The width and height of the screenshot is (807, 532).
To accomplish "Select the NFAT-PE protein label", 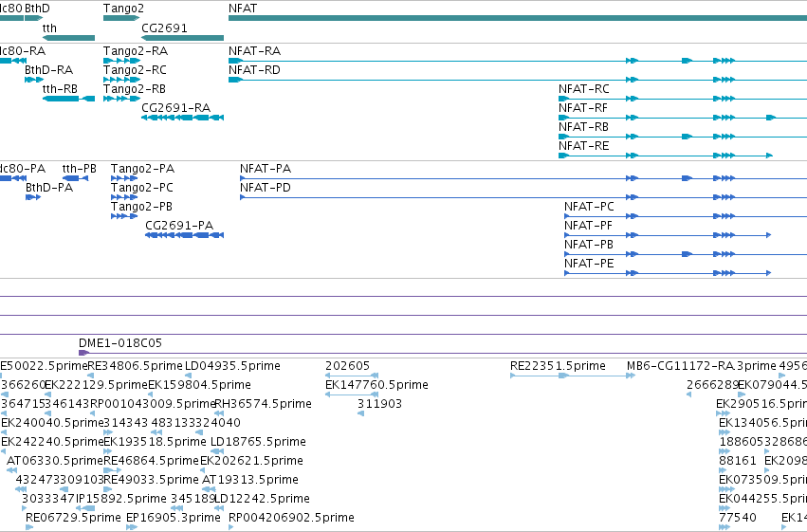I will point(589,264).
